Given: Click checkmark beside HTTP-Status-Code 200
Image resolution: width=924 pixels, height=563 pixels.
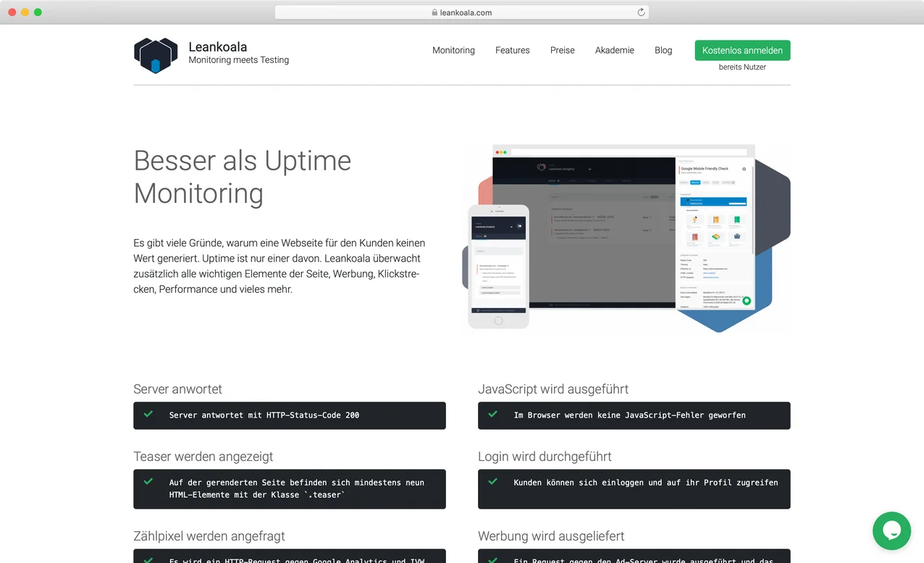Looking at the screenshot, I should (148, 414).
